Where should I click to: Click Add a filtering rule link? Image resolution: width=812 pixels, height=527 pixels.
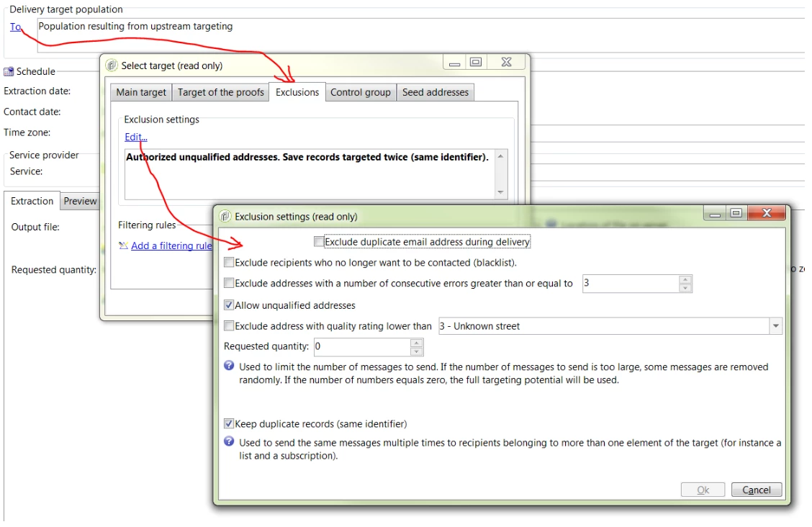(171, 246)
